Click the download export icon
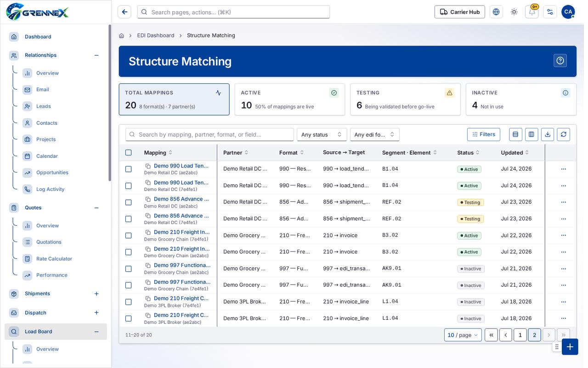 548,134
